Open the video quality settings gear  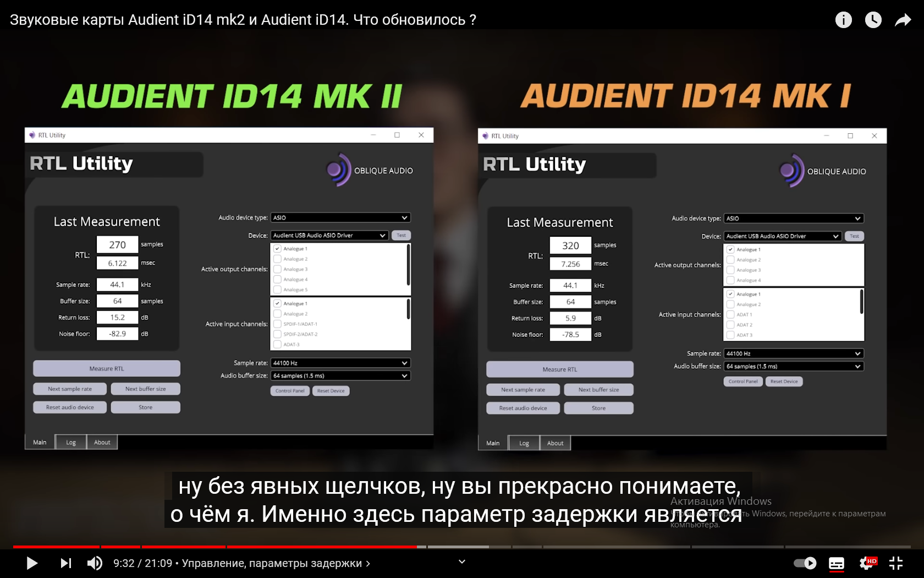pyautogui.click(x=867, y=563)
